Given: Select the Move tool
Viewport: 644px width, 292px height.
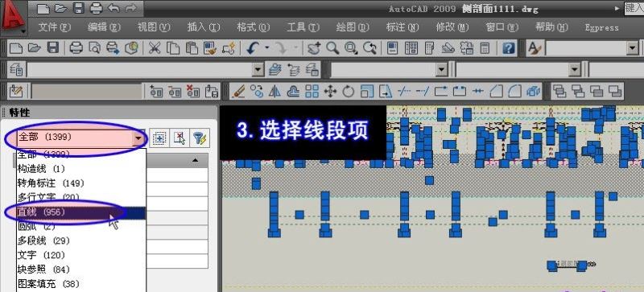Looking at the screenshot, I should coord(330,91).
